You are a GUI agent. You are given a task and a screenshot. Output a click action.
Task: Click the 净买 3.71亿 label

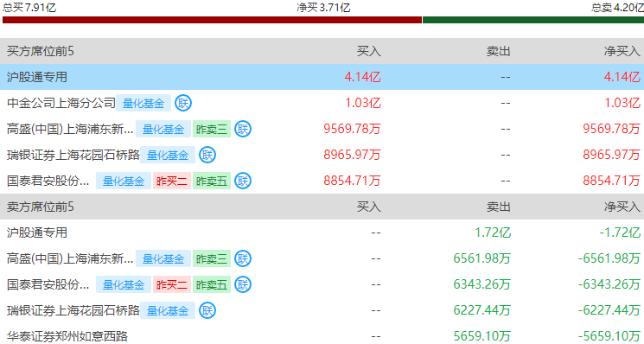click(323, 7)
